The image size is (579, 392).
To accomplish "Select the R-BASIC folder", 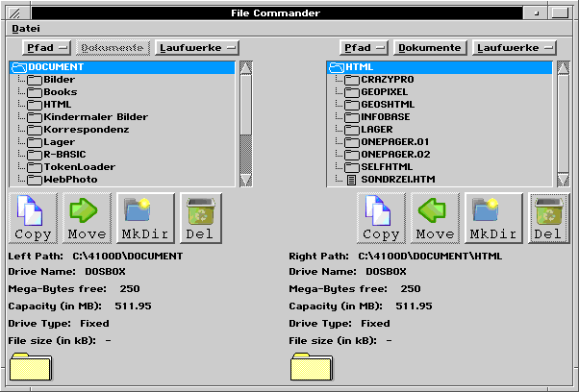I will (x=122, y=155).
